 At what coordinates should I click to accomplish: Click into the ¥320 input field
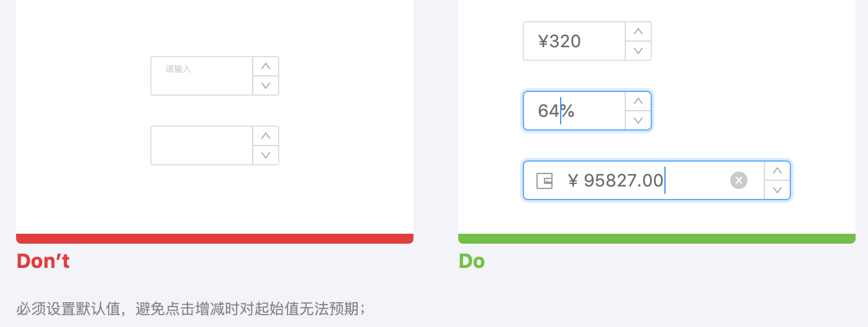[574, 42]
